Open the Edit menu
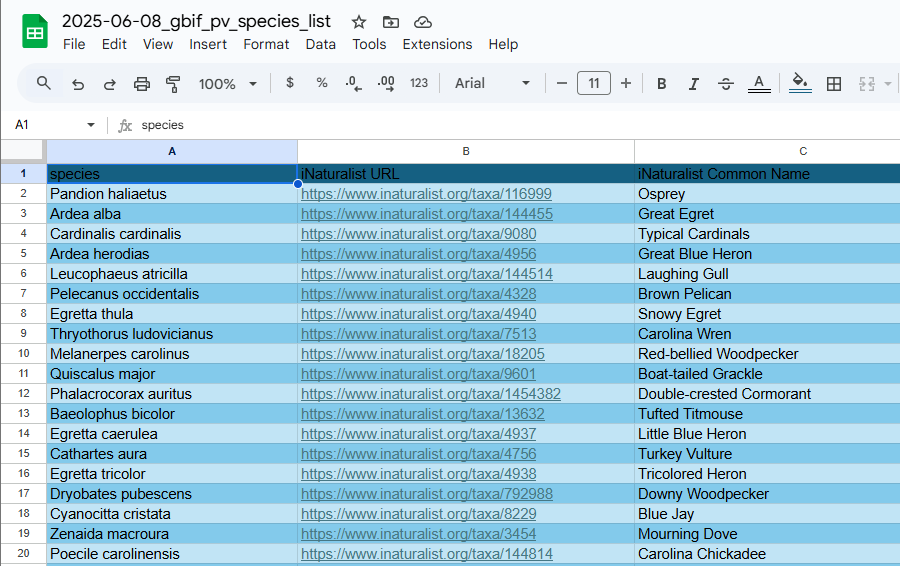900x566 pixels. (x=114, y=44)
